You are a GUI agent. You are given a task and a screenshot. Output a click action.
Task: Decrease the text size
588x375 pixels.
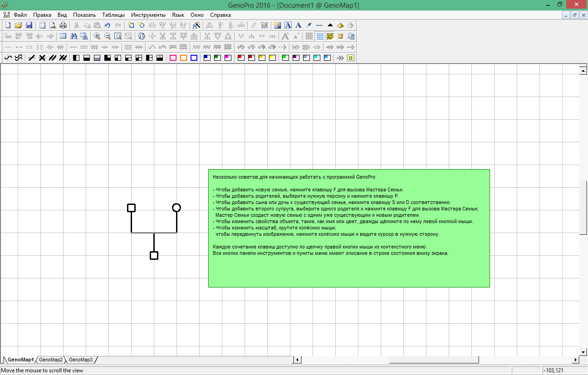coord(296,36)
